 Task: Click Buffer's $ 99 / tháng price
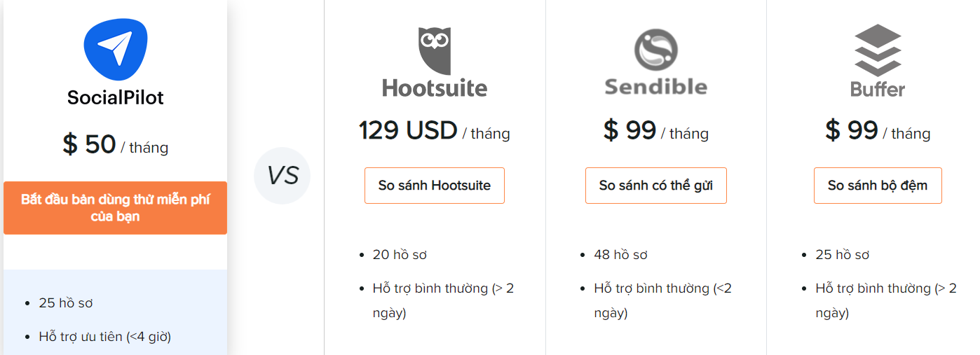click(878, 131)
